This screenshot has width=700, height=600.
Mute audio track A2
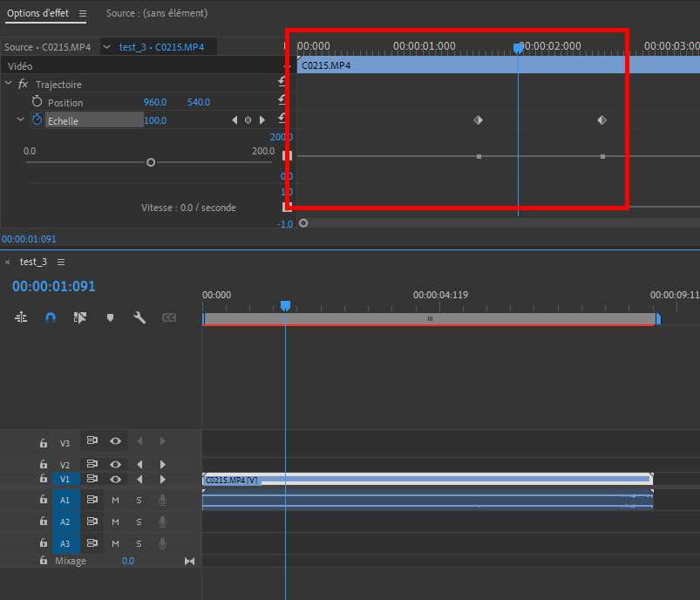coord(116,522)
